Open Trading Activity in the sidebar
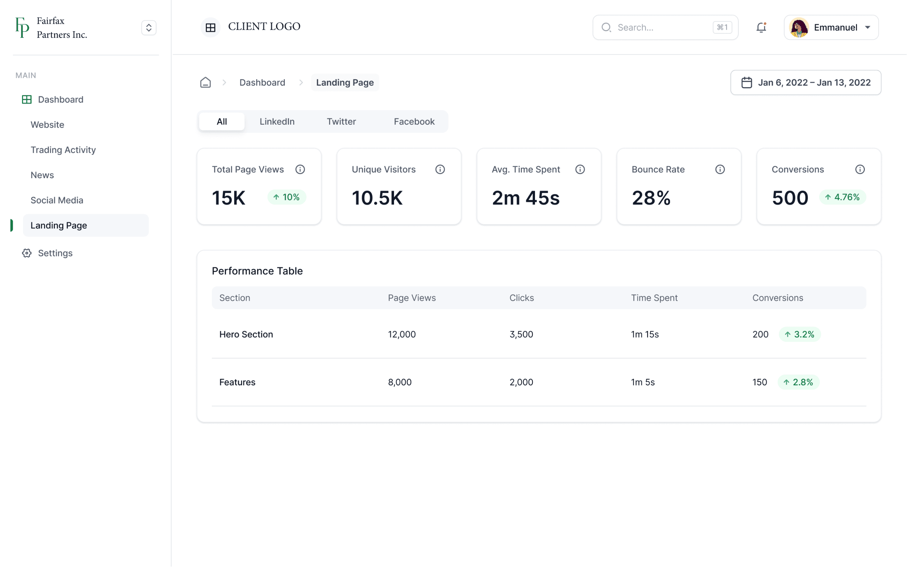 tap(63, 150)
